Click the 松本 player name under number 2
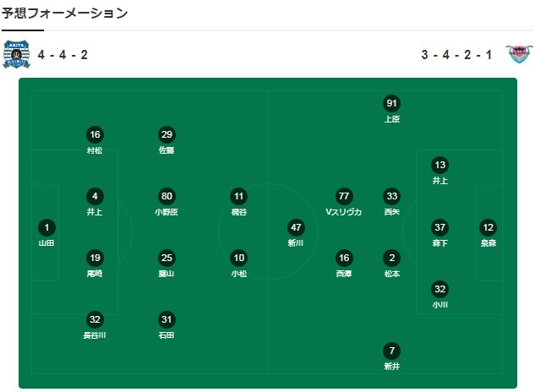The height and width of the screenshot is (392, 535). [x=392, y=274]
